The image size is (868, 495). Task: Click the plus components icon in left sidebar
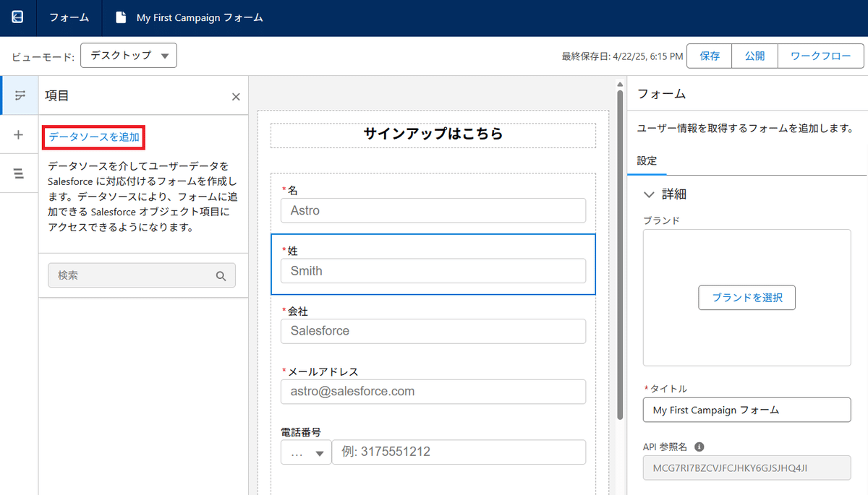pyautogui.click(x=19, y=134)
